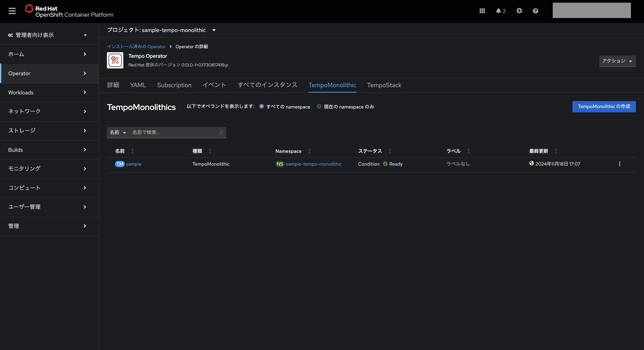Sort by the 最終更新 column
This screenshot has width=644, height=350.
(x=539, y=151)
